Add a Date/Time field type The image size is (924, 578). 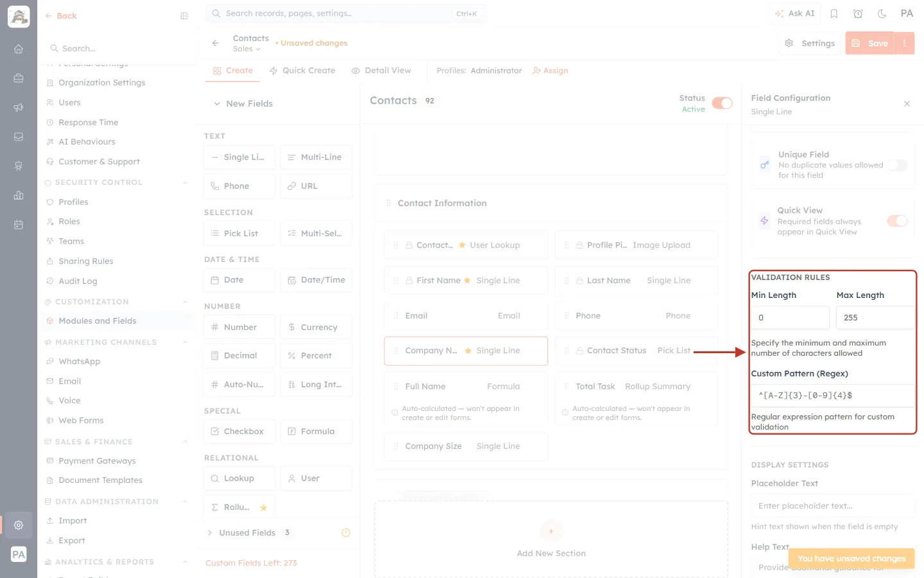point(316,280)
